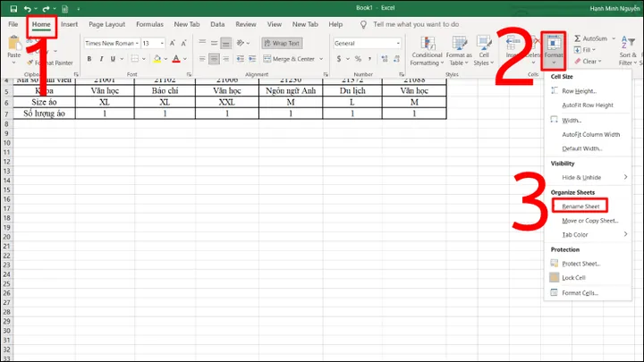The height and width of the screenshot is (362, 644).
Task: Open Conditional Formatting menu
Action: (428, 51)
